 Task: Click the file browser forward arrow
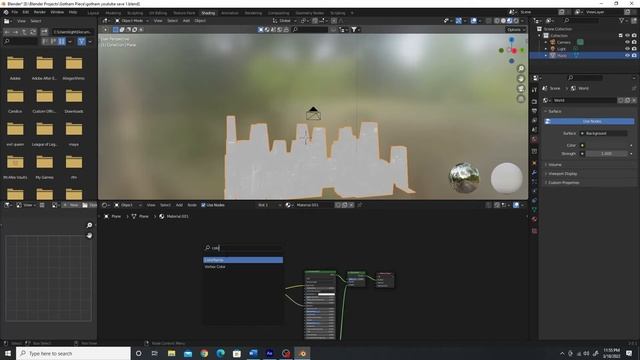pos(16,32)
